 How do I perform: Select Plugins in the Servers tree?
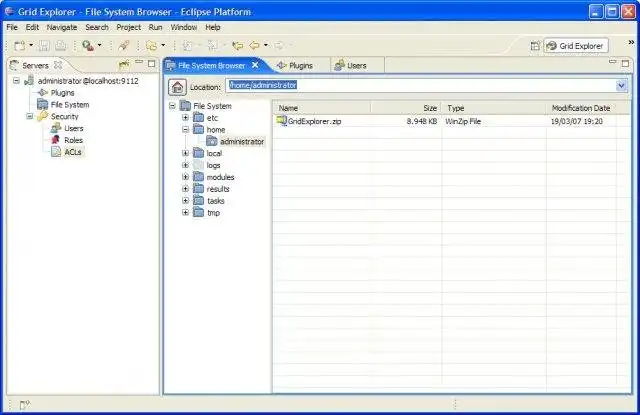[62, 93]
